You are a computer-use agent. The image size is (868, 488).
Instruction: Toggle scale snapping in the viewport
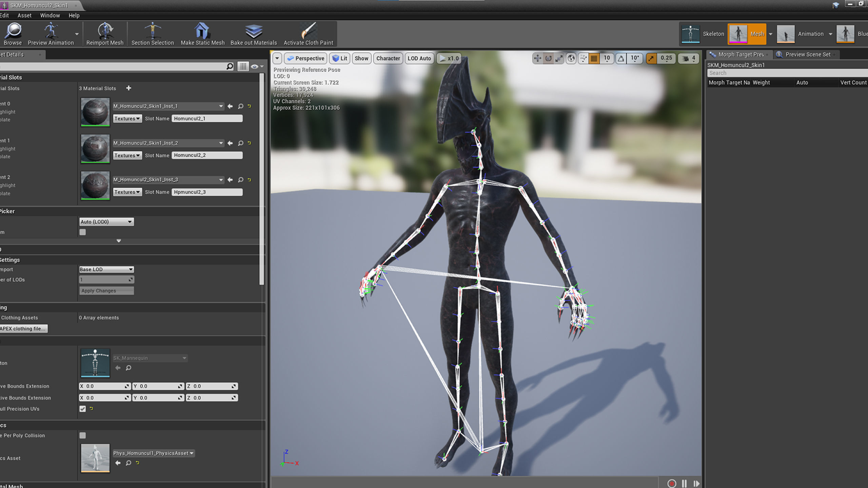point(651,58)
